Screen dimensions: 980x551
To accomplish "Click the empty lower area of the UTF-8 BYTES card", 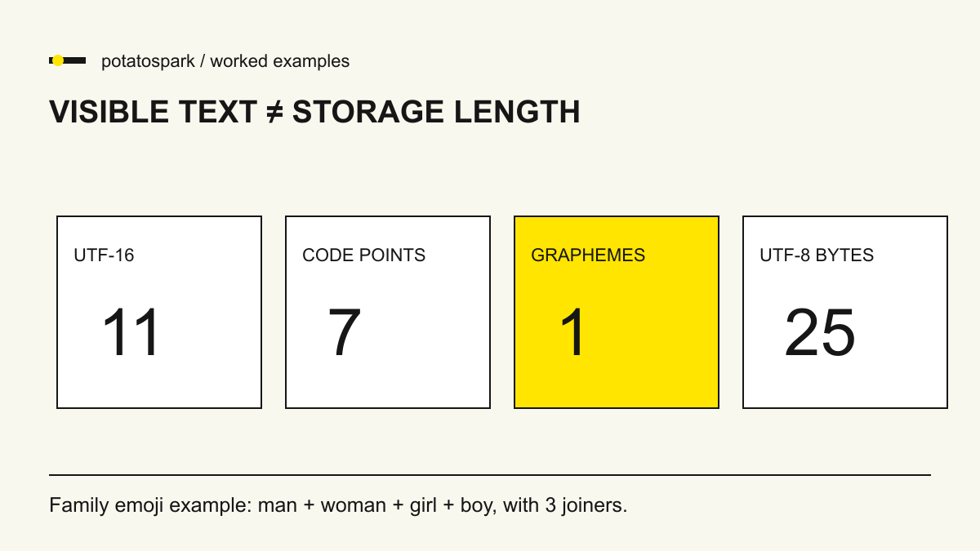I will pyautogui.click(x=845, y=384).
